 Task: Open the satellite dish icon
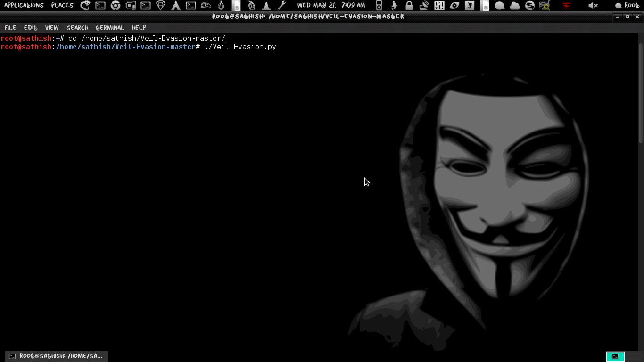coord(424,6)
